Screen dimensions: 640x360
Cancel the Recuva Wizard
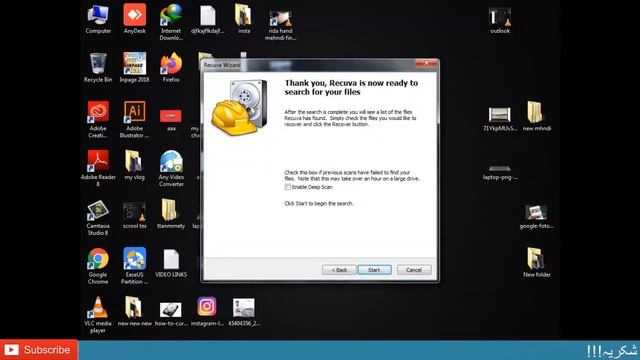click(414, 270)
